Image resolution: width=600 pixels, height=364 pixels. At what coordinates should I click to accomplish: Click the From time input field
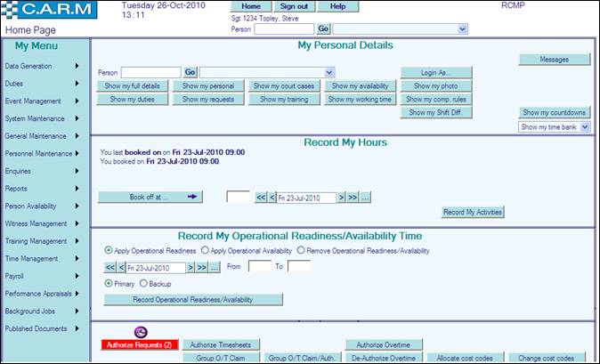(x=259, y=266)
